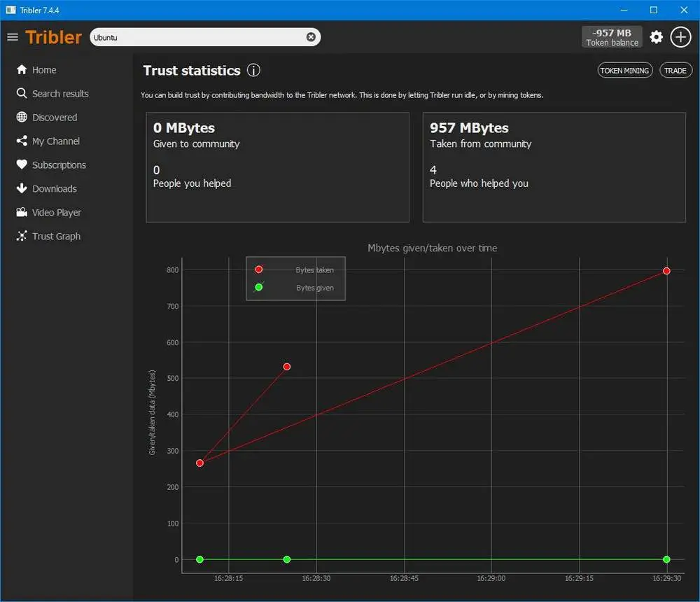
Task: Click the TOKEN MINING button
Action: coord(624,71)
